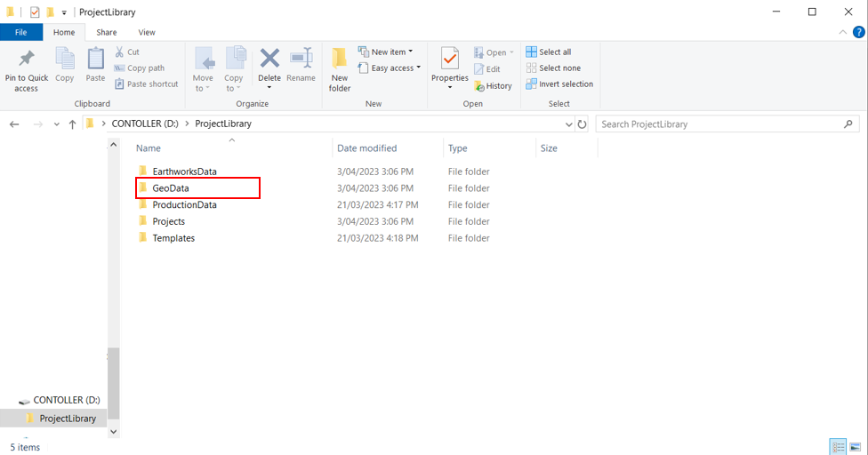Viewport: 868px width, 455px height.
Task: Click navigation pane scroll up arrow
Action: (x=114, y=144)
